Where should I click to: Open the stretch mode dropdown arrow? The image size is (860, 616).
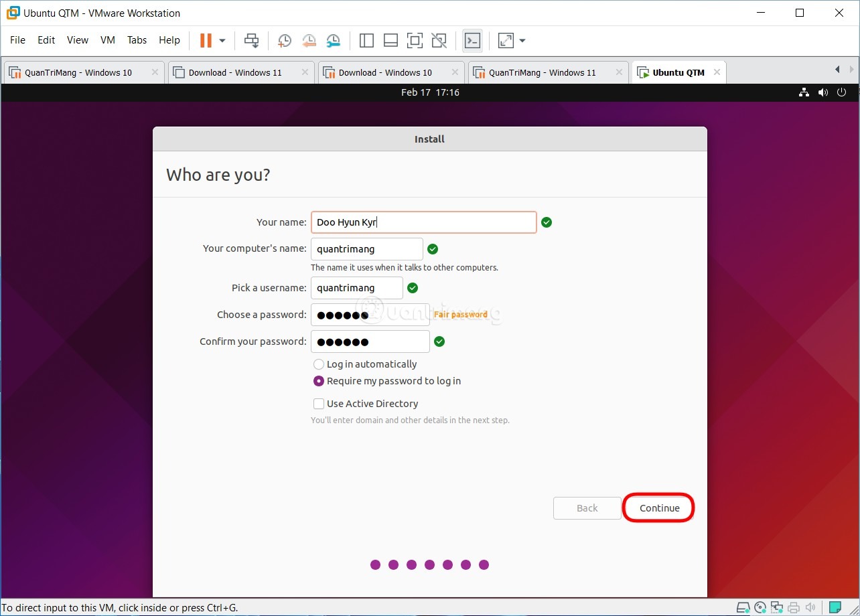click(x=522, y=41)
